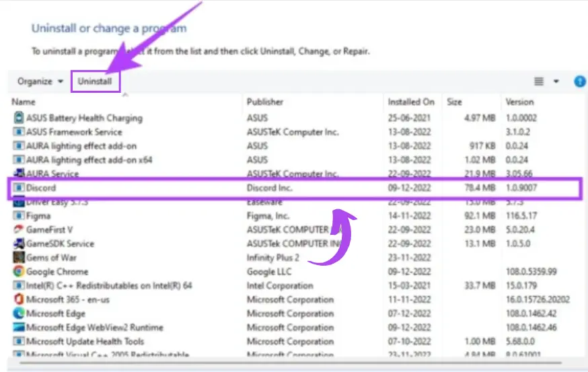The height and width of the screenshot is (372, 588).
Task: Click the 'Discord Inc.' publisher cell
Action: coord(269,188)
